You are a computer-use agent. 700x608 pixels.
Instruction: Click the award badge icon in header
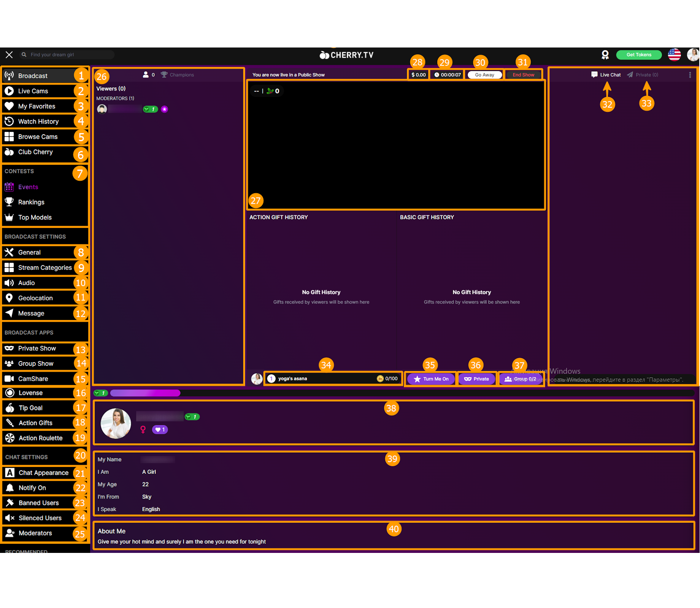click(605, 55)
